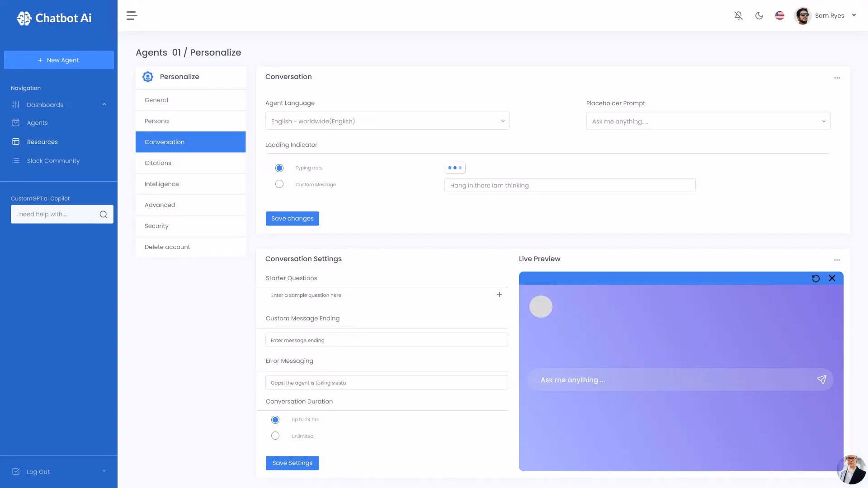868x488 pixels.
Task: Expand the Sam Ryes profile dropdown
Action: coord(854,15)
